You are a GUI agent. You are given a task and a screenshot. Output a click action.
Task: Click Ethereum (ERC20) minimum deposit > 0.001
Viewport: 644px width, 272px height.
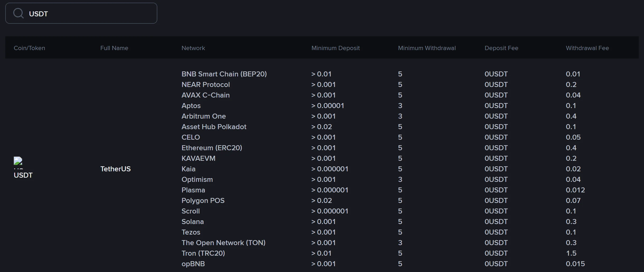coord(324,148)
